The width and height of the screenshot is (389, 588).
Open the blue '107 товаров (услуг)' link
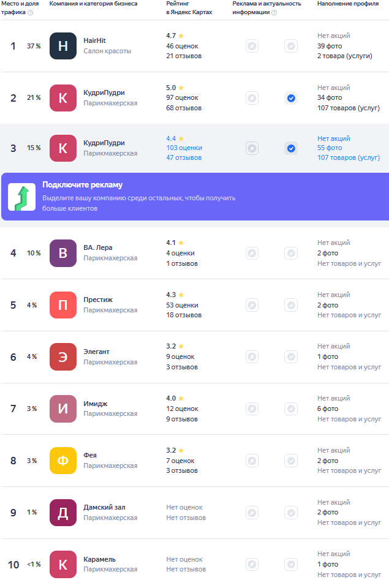coord(349,157)
